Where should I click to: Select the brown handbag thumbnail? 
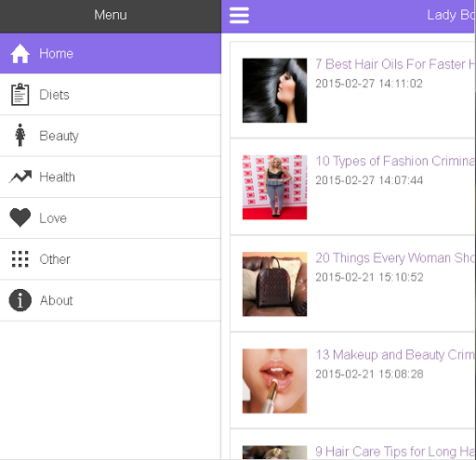pos(274,284)
